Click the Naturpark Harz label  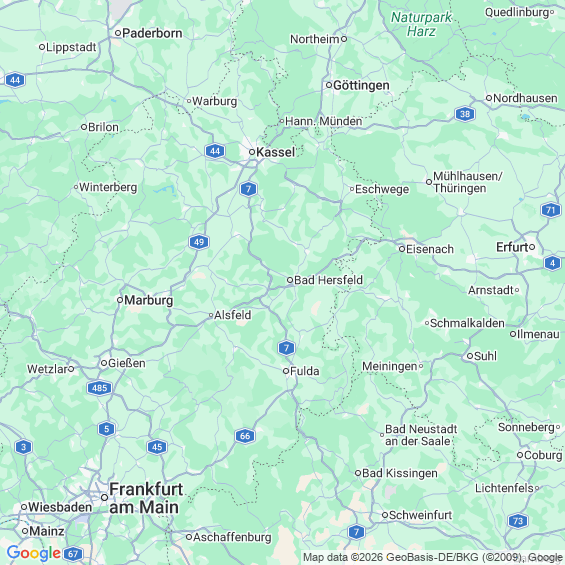[421, 24]
